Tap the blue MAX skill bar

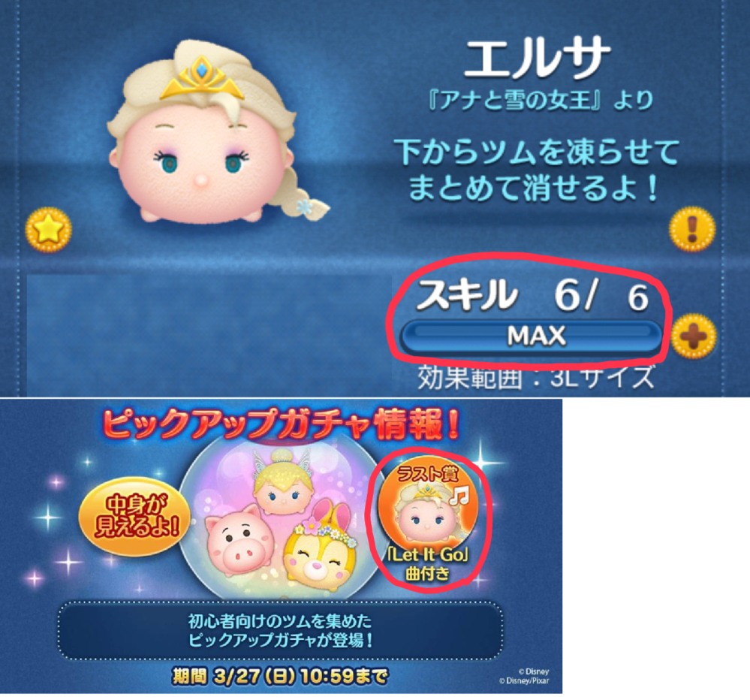tap(531, 336)
